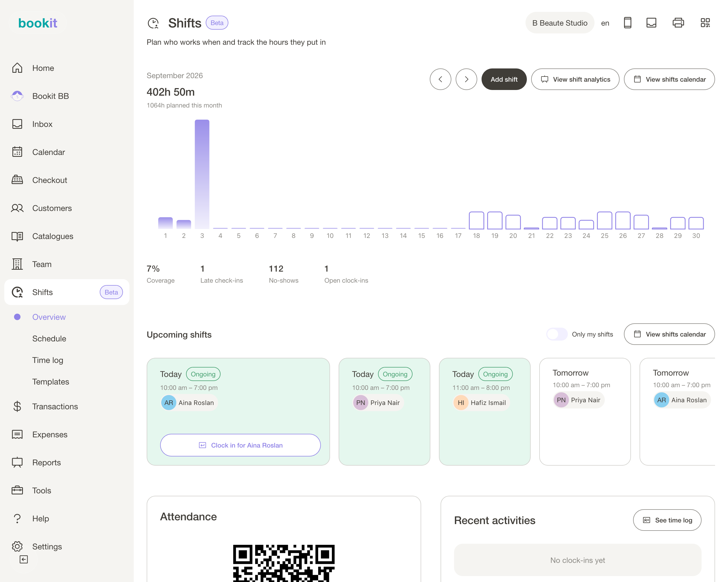Click the chart bar for day 1
The height and width of the screenshot is (582, 728).
[166, 223]
